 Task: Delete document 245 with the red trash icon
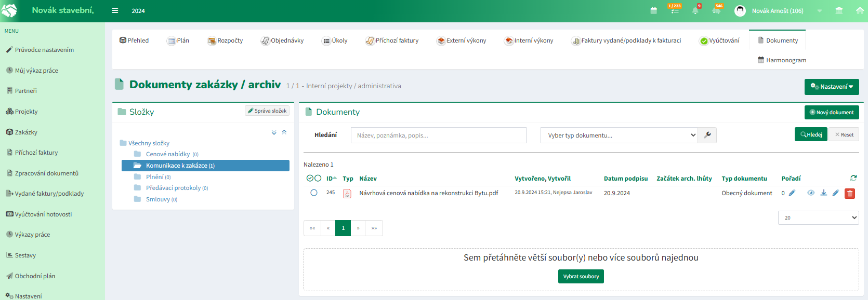850,194
